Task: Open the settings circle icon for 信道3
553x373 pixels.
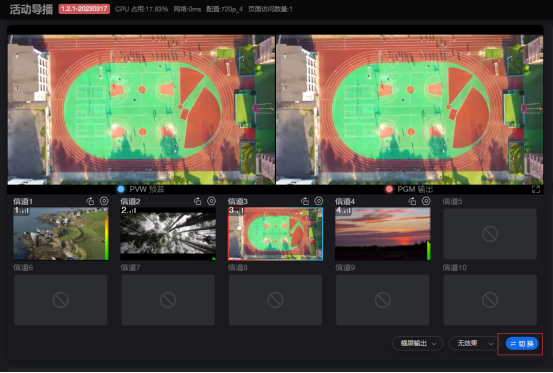Action: (318, 201)
